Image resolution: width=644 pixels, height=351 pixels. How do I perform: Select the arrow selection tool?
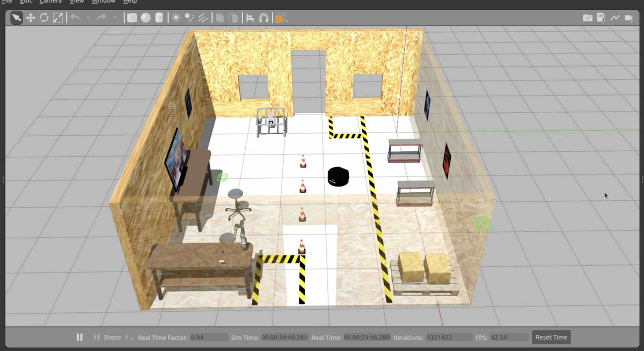pyautogui.click(x=15, y=17)
